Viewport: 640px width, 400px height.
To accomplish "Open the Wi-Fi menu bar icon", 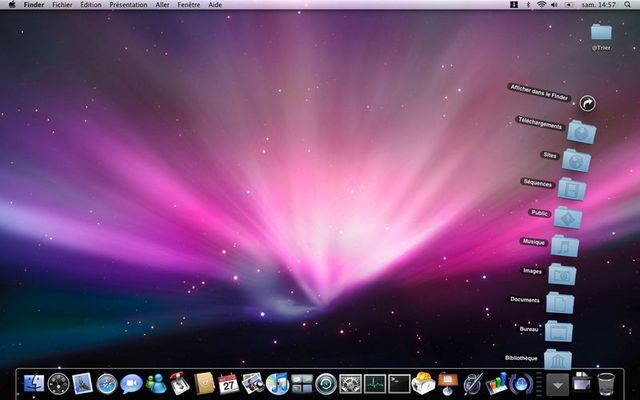I will click(541, 5).
